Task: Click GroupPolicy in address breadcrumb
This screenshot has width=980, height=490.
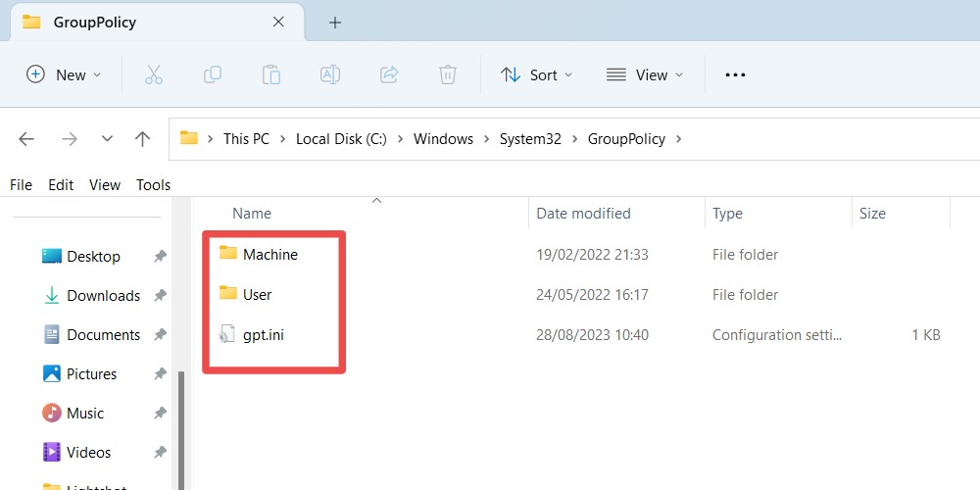Action: point(626,139)
